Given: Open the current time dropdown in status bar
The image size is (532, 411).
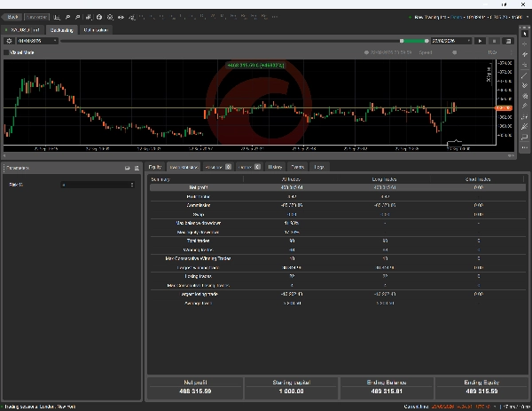Looking at the screenshot, I should (x=495, y=407).
